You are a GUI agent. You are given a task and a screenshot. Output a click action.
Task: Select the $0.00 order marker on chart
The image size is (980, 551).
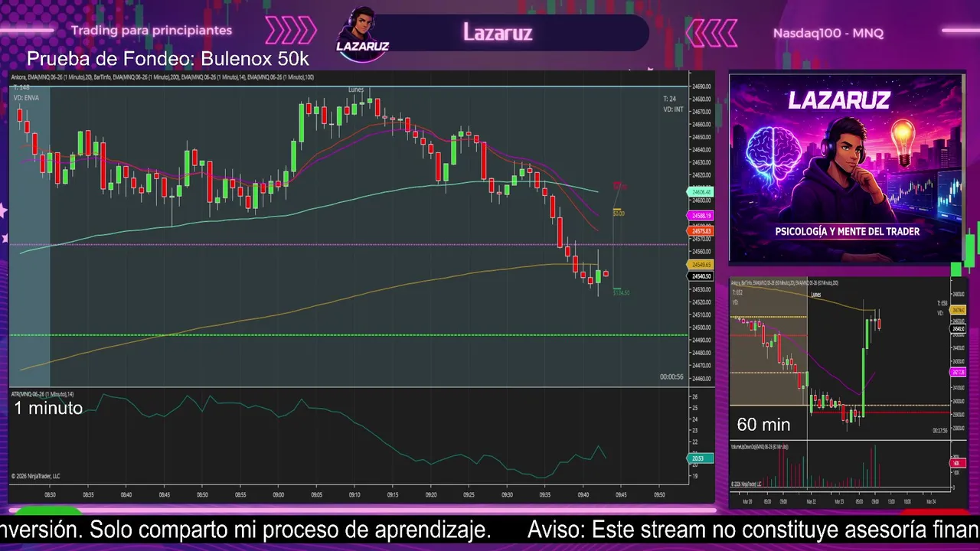[619, 213]
